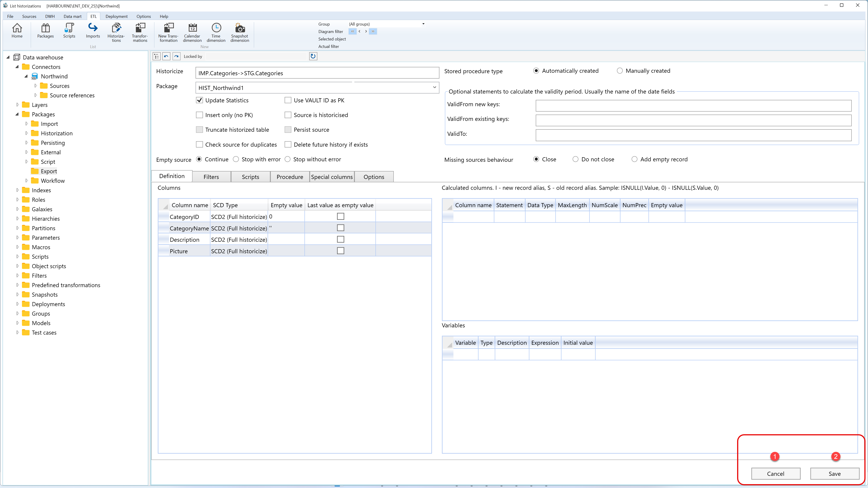Open the Transformations list icon
The width and height of the screenshot is (868, 488).
tap(140, 33)
